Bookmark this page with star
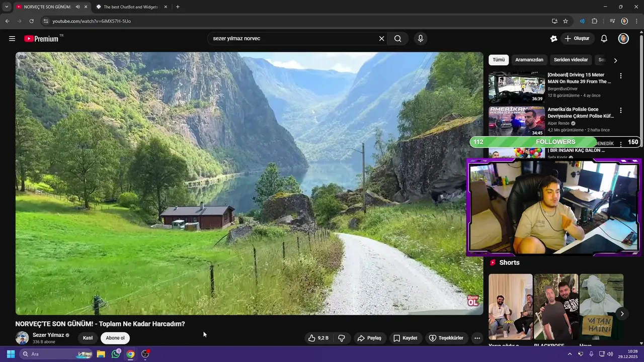644x362 pixels. tap(566, 21)
